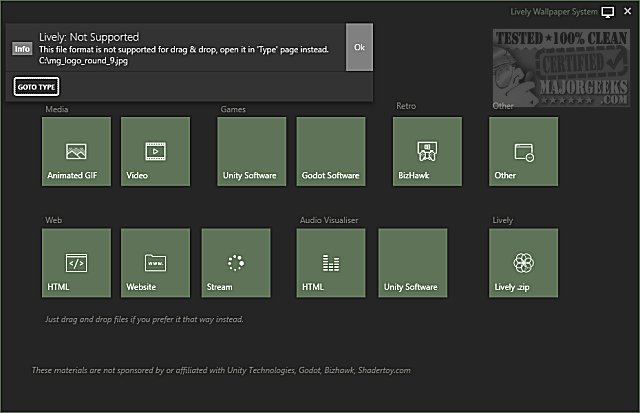Viewport: 640px width, 413px height.
Task: Click the GOTO TYPE button
Action: coord(36,87)
